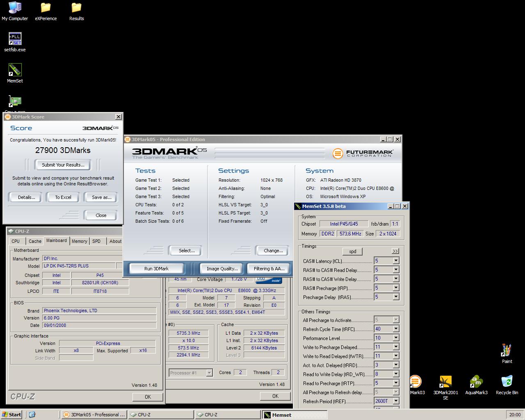525x420 pixels.
Task: Switch to CPU tab in CPU-Z
Action: click(16, 241)
